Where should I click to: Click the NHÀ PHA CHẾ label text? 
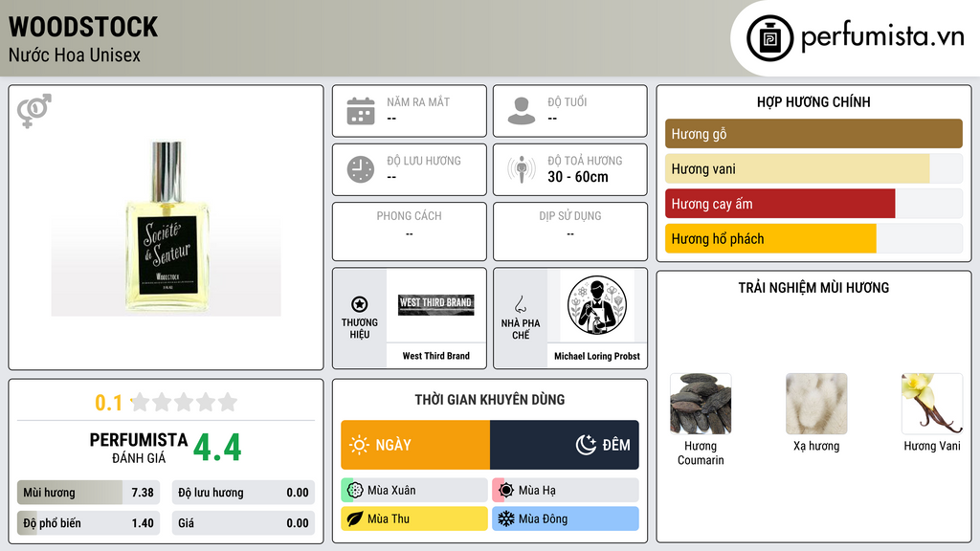point(520,329)
